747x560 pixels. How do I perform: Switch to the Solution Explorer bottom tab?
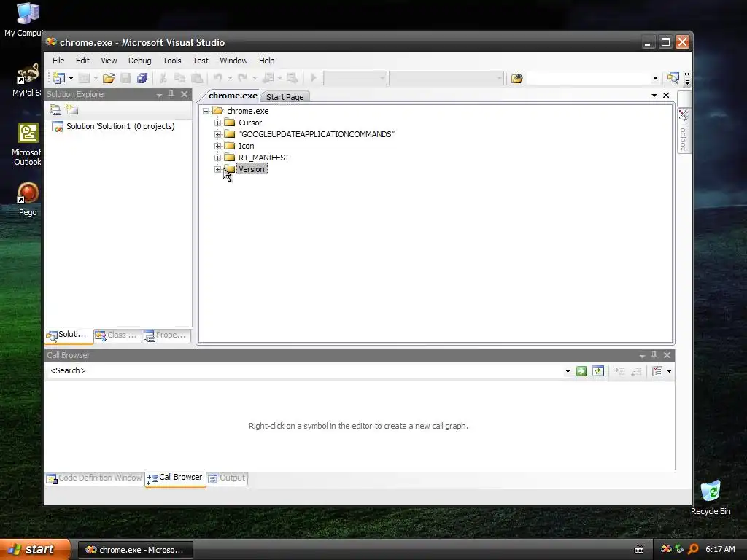(68, 335)
